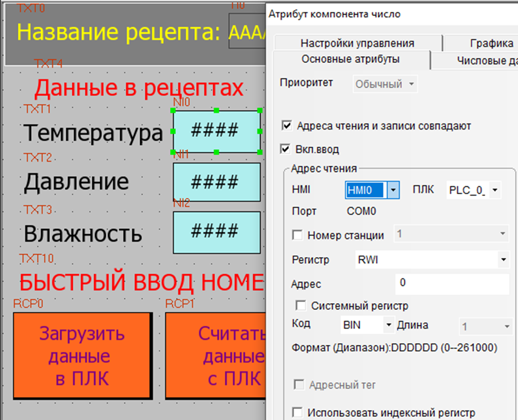This screenshot has height=420, width=518.
Task: Expand the Номер станции value dropdown
Action: (x=503, y=235)
